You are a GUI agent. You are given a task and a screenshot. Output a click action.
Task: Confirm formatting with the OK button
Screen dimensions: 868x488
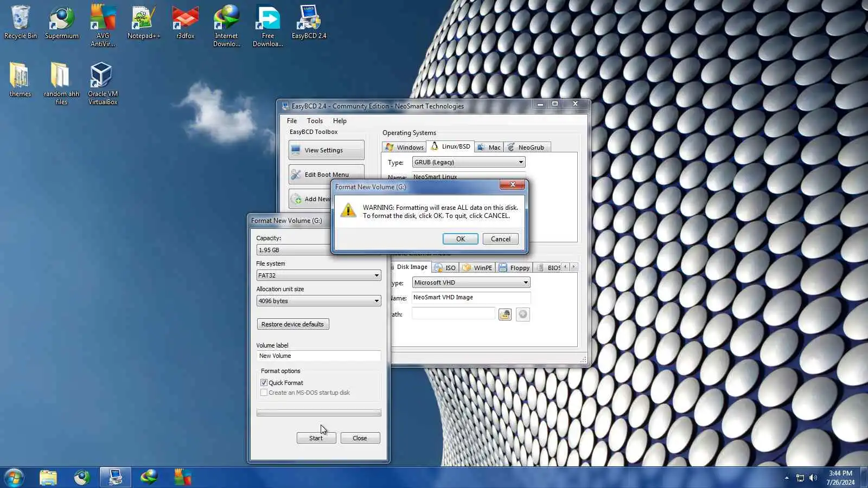pos(461,239)
